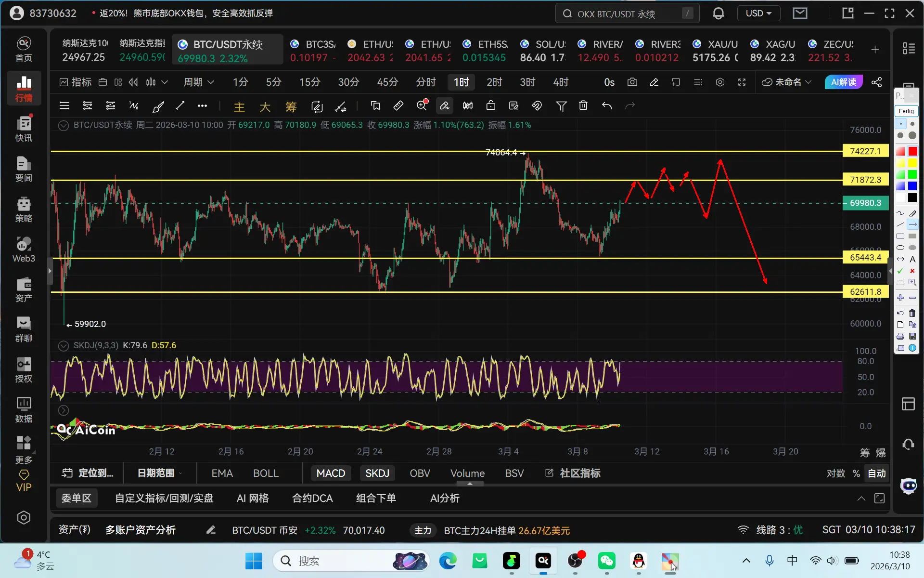Open the AI 网格 tab

click(253, 498)
